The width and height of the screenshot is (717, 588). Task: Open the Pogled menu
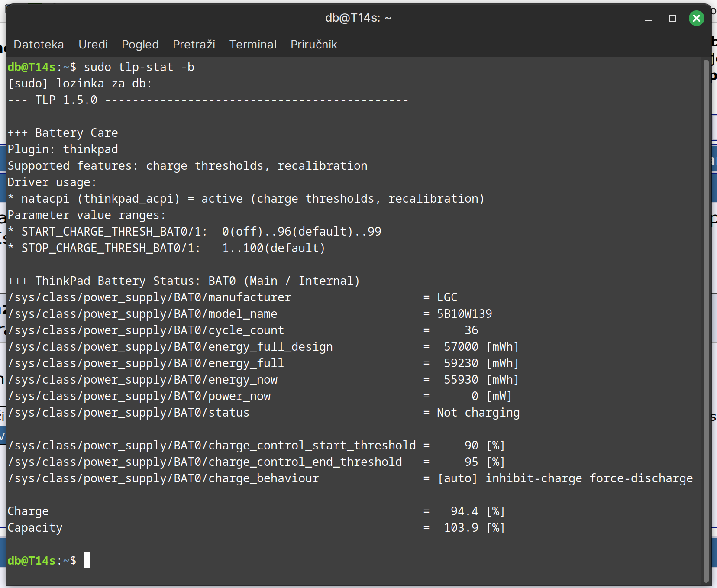point(140,45)
